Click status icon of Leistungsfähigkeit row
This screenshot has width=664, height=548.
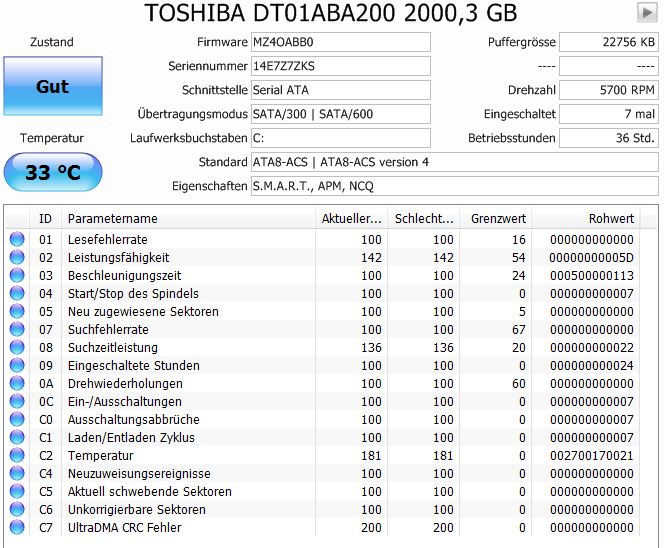point(17,257)
